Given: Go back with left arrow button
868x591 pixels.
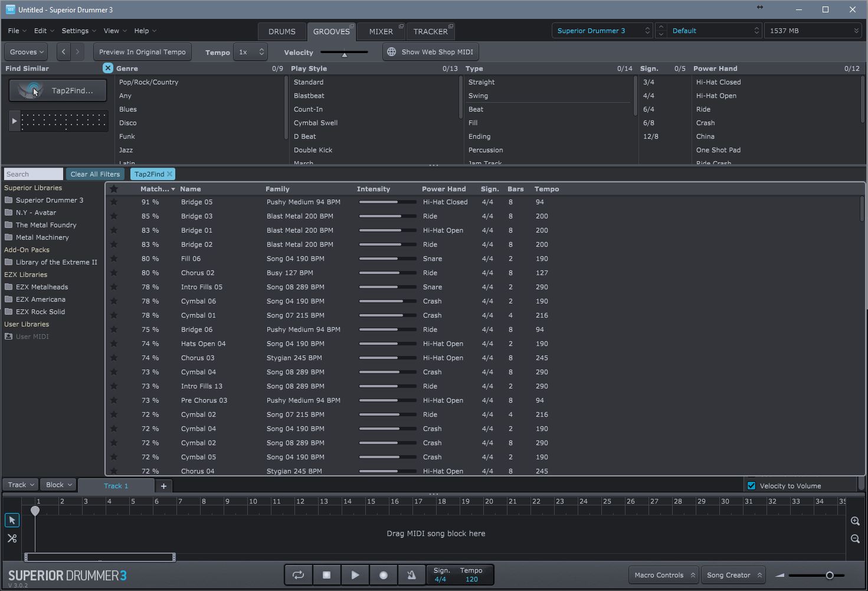Looking at the screenshot, I should (63, 52).
